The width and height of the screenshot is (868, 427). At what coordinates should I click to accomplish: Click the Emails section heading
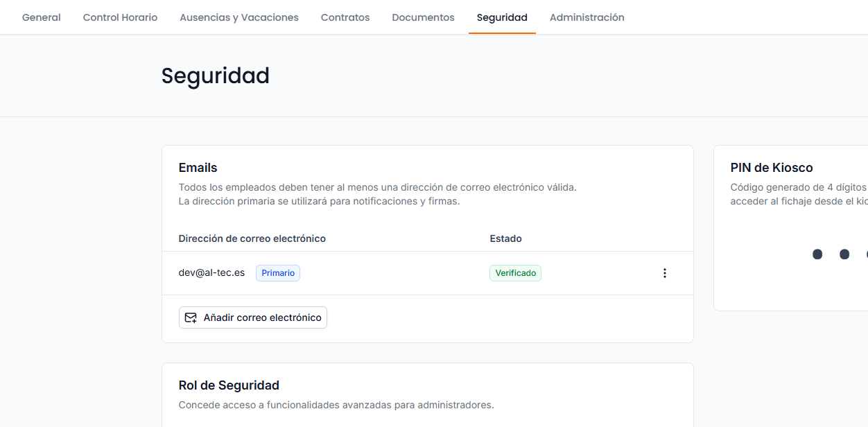tap(198, 168)
